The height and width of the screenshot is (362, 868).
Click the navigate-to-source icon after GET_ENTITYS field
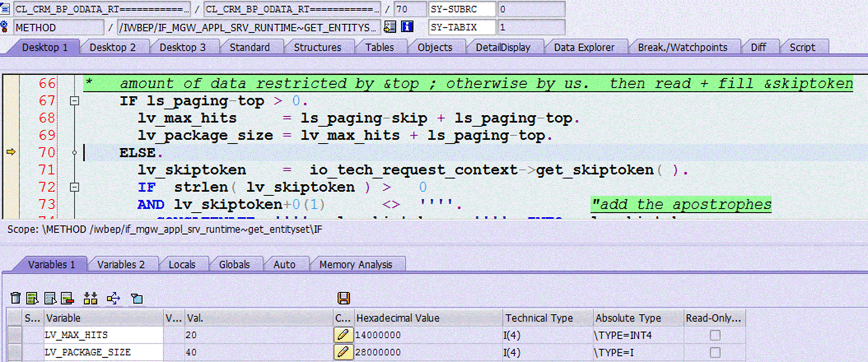click(x=389, y=27)
